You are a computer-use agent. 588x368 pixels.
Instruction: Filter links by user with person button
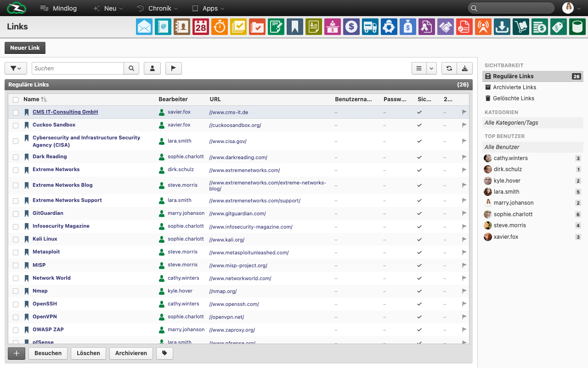click(152, 68)
